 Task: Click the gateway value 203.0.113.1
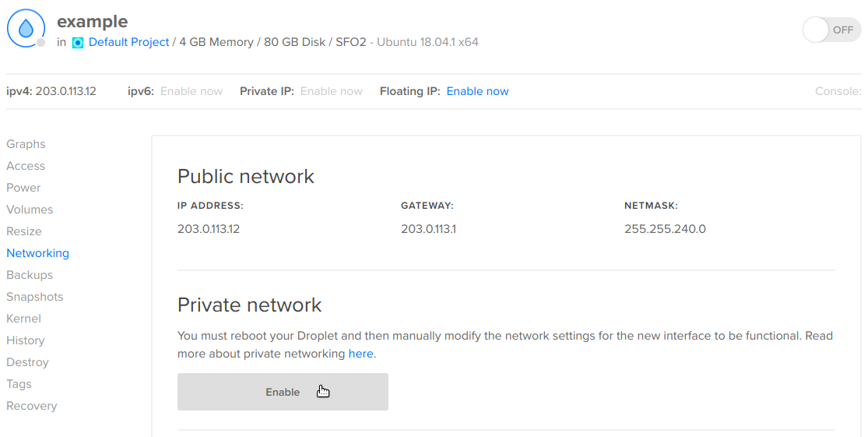coord(428,229)
